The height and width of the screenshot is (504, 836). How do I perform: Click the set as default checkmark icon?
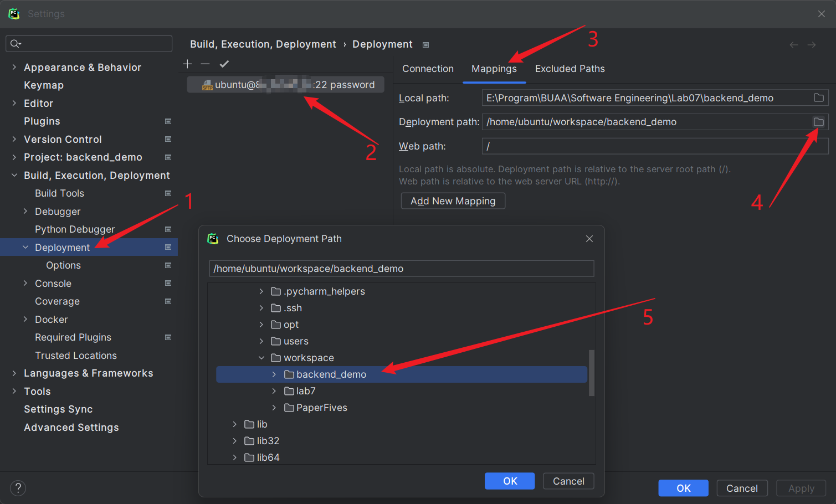tap(224, 64)
